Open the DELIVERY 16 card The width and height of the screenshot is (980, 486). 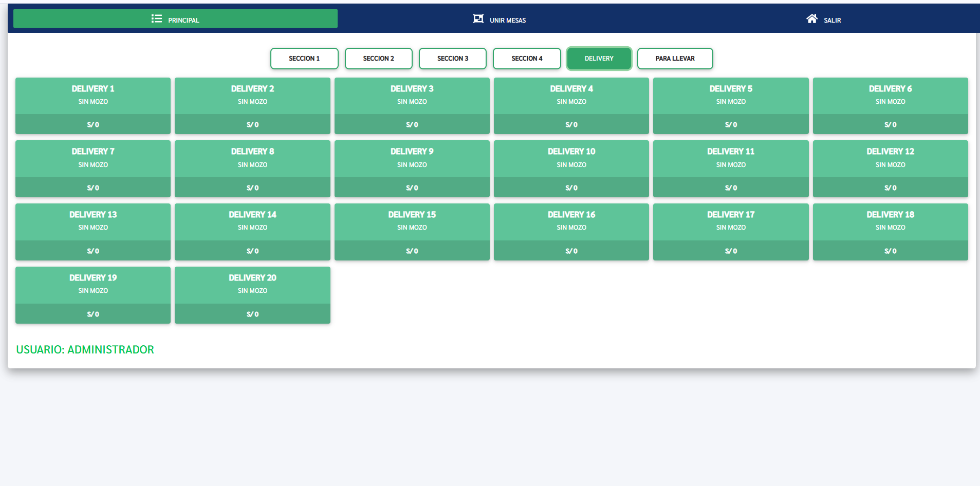click(571, 232)
